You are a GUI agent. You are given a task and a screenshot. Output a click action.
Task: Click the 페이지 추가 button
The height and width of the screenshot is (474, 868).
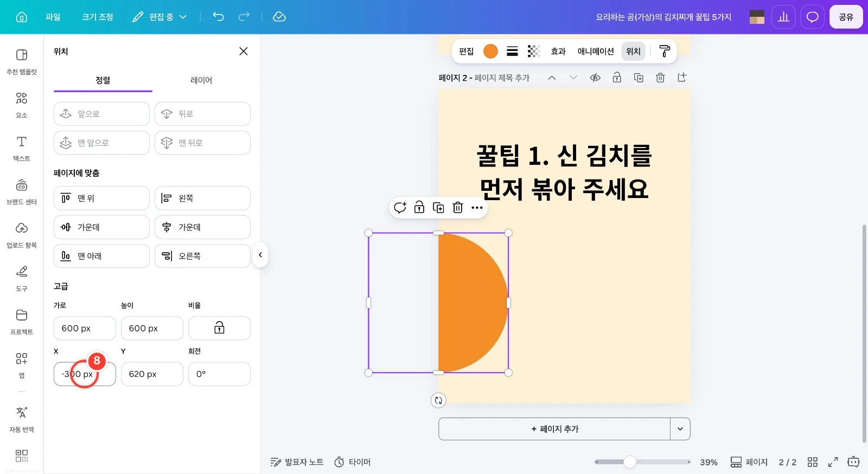[554, 429]
